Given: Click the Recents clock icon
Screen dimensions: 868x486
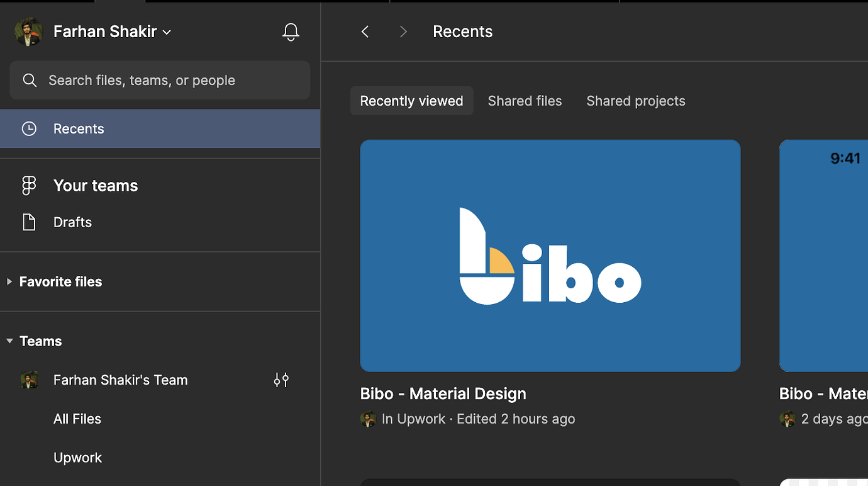Looking at the screenshot, I should coord(29,128).
